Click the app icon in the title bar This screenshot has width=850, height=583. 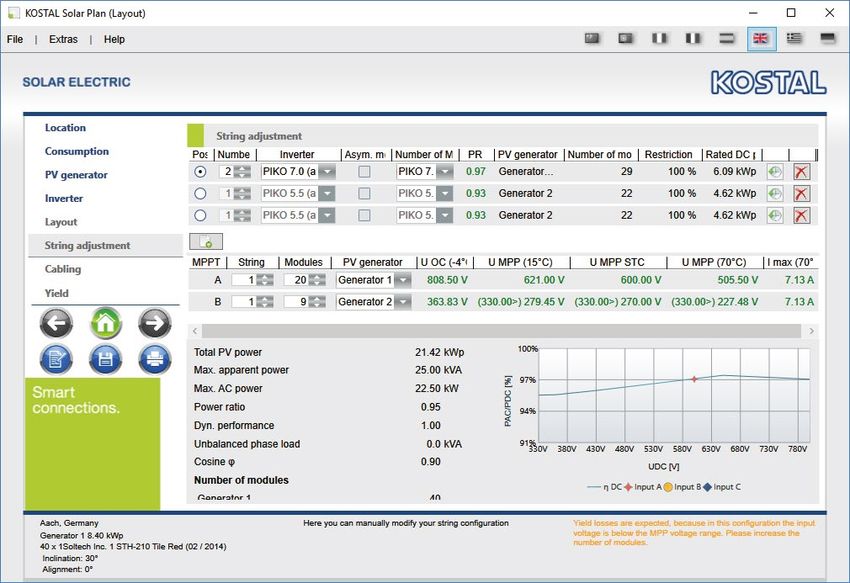[x=14, y=13]
